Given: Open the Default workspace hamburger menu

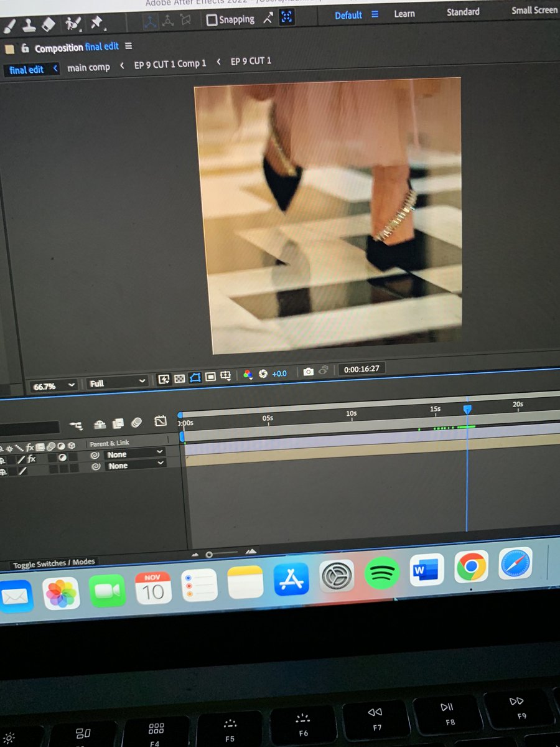Looking at the screenshot, I should (375, 14).
